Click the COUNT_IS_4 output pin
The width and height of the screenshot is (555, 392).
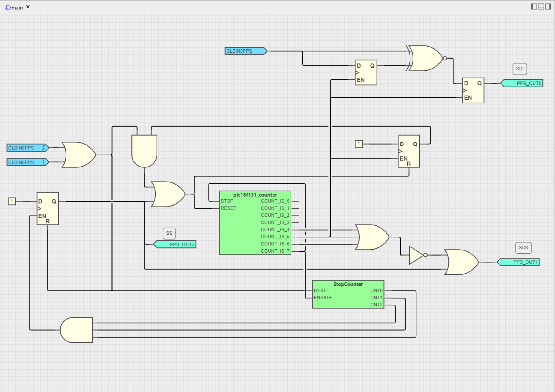point(275,230)
